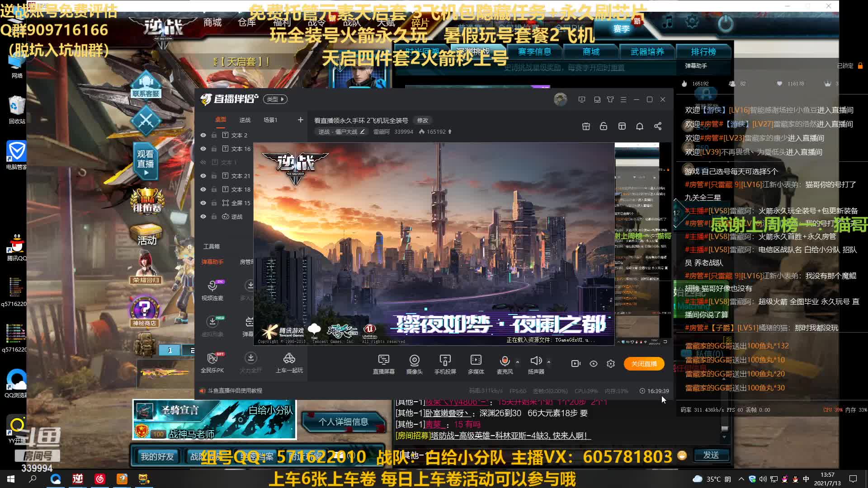The image size is (868, 488).
Task: Switch to the 逆战 scene tab
Action: click(245, 120)
